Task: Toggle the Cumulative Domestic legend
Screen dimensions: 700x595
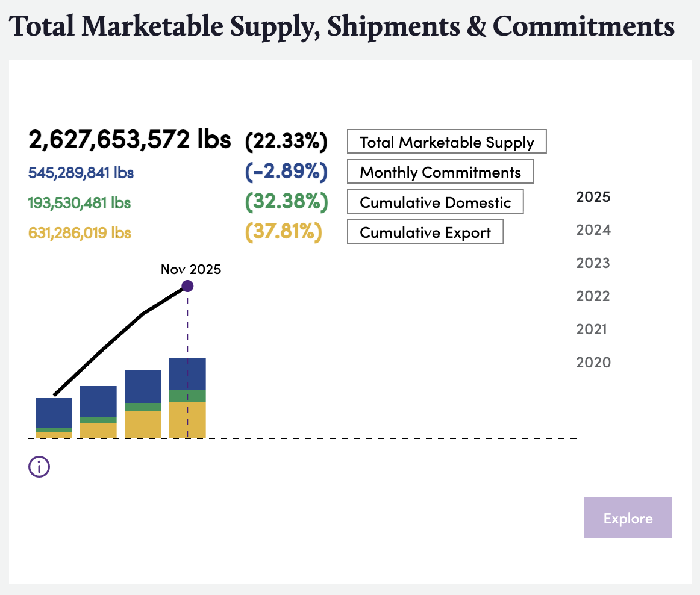Action: pos(435,202)
